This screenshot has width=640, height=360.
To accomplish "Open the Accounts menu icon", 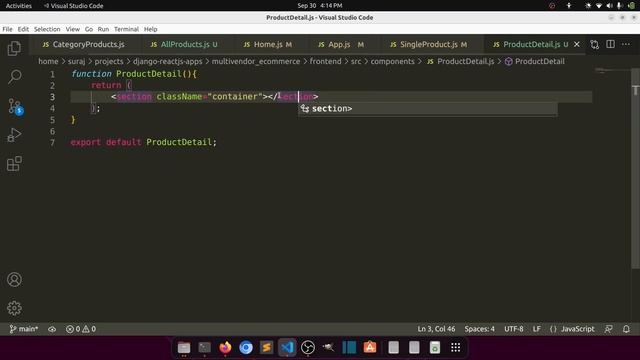I will coord(14,280).
